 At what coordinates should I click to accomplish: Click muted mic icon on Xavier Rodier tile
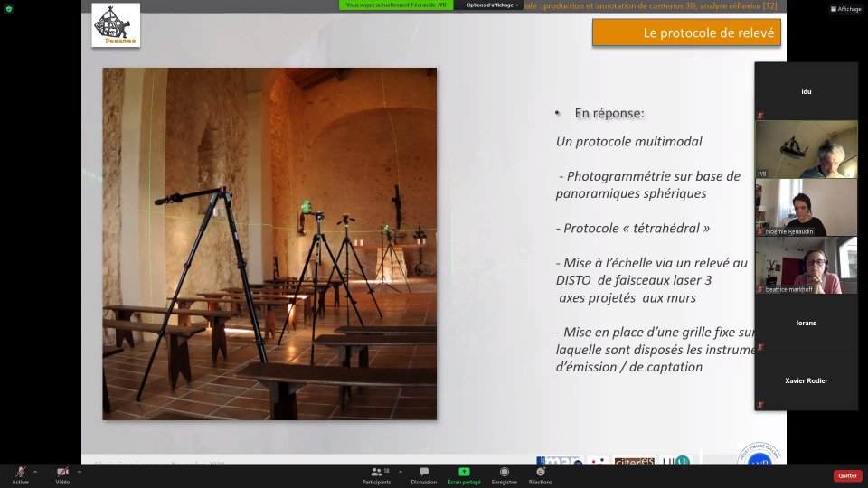pos(760,405)
